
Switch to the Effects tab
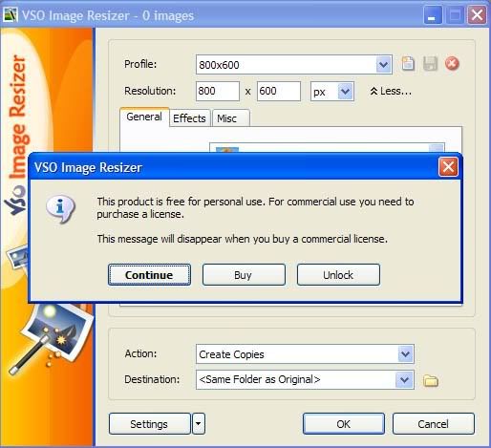click(x=189, y=118)
